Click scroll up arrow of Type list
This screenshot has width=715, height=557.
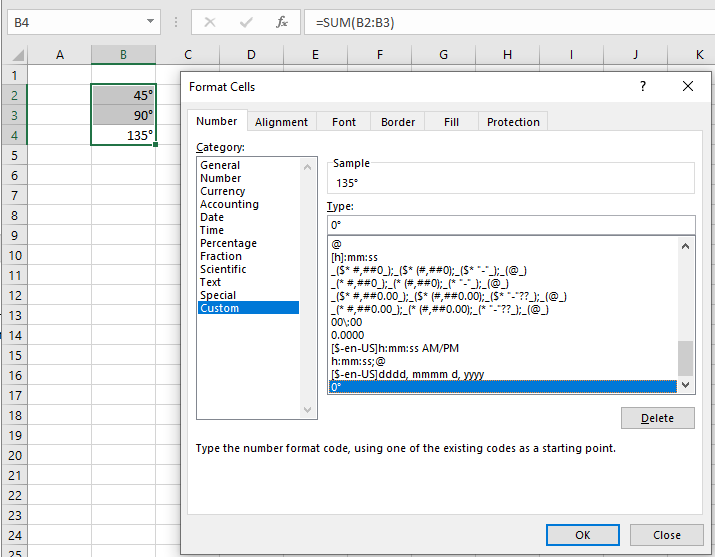(685, 246)
